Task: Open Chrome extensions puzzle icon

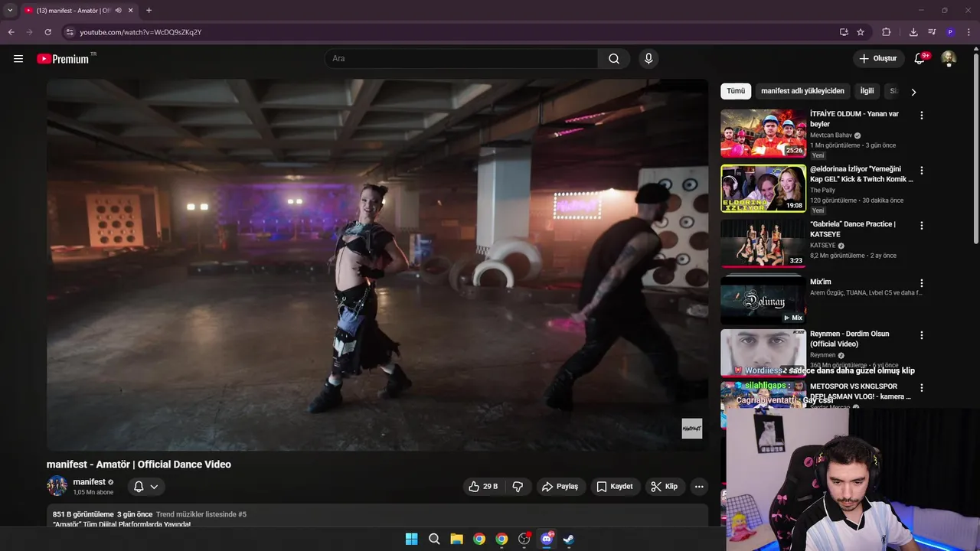Action: (x=887, y=32)
